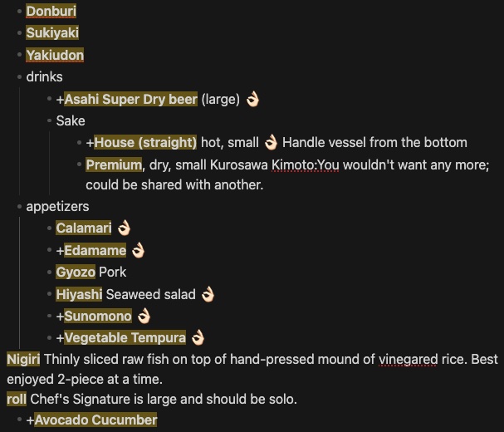504x432 pixels.
Task: Click the highlighted Nigiri heading
Action: pos(23,359)
